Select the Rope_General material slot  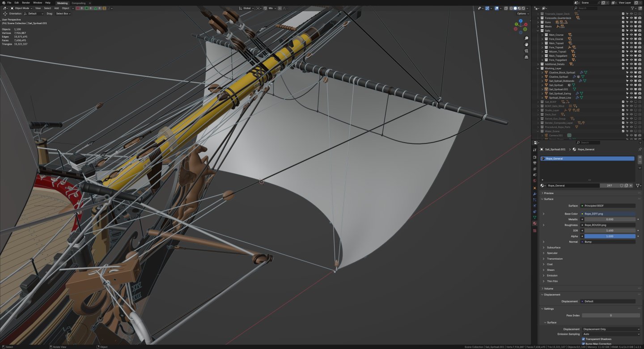tap(587, 159)
